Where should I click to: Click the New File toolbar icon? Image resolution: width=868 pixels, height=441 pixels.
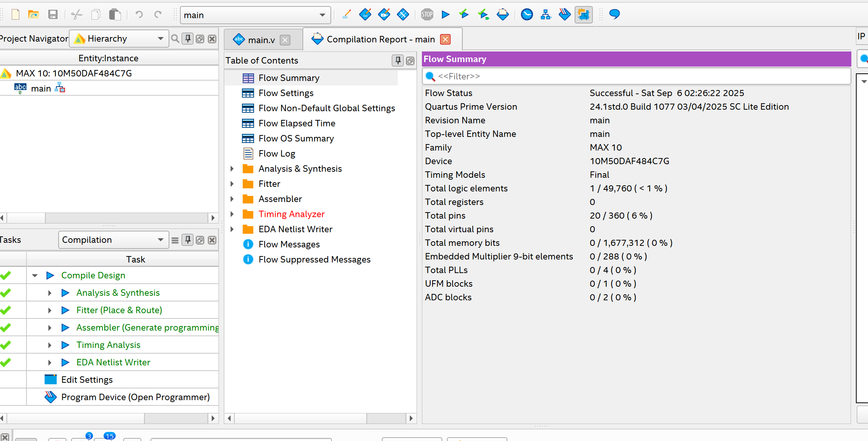pos(15,15)
